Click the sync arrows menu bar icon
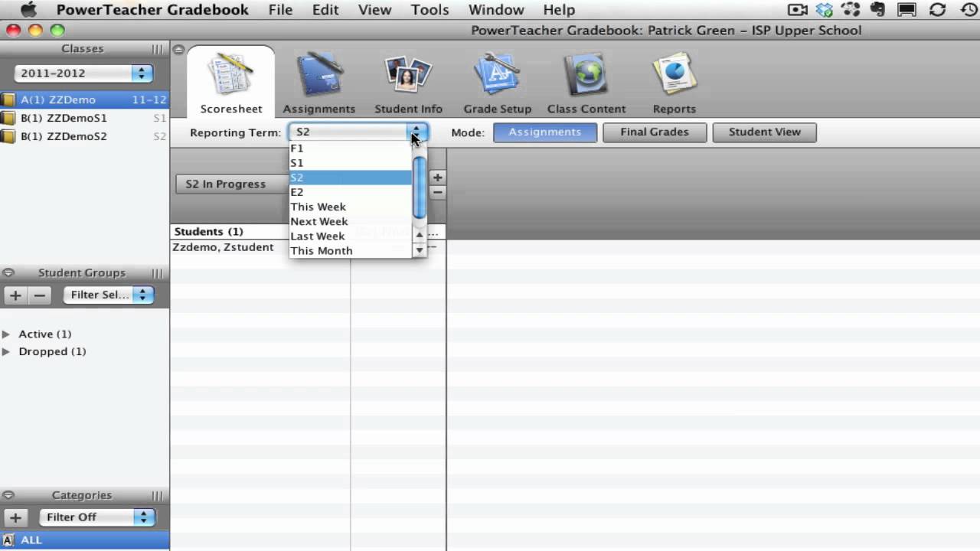Screen dimensions: 980x551 pyautogui.click(x=937, y=10)
